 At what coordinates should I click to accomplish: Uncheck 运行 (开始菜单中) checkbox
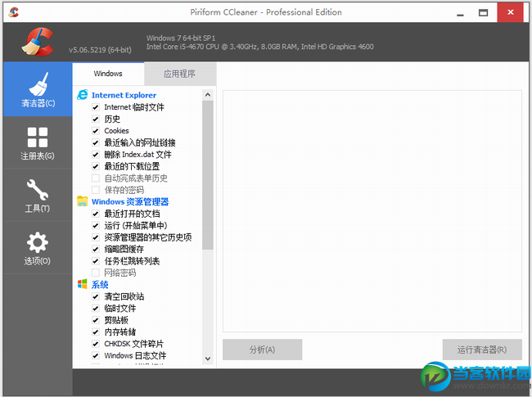[x=96, y=226]
